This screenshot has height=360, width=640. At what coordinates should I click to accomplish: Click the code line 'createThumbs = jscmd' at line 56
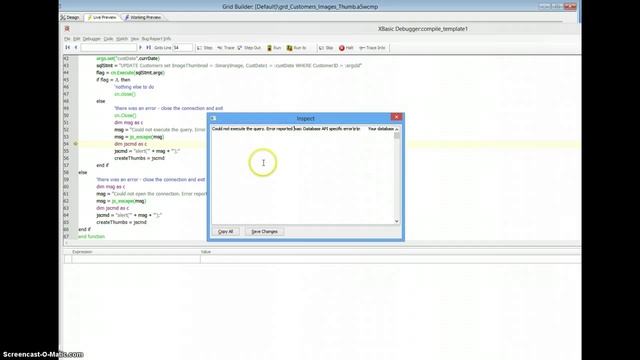coord(139,158)
